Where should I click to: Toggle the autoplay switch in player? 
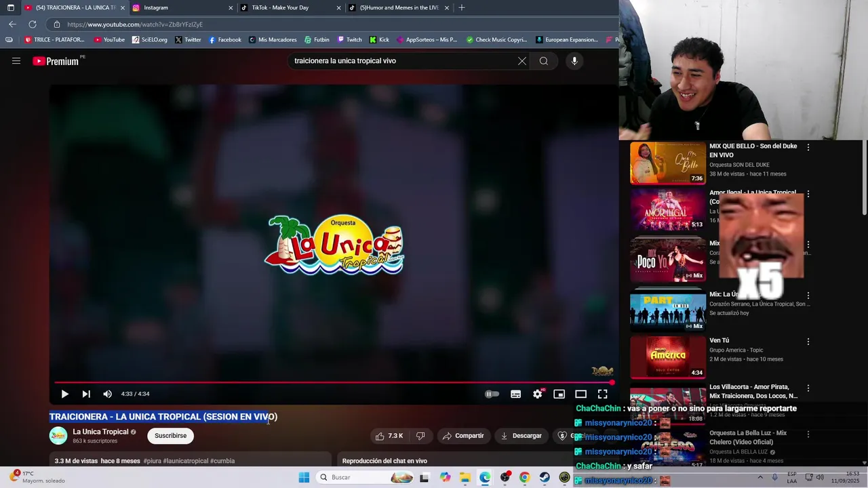pyautogui.click(x=492, y=394)
